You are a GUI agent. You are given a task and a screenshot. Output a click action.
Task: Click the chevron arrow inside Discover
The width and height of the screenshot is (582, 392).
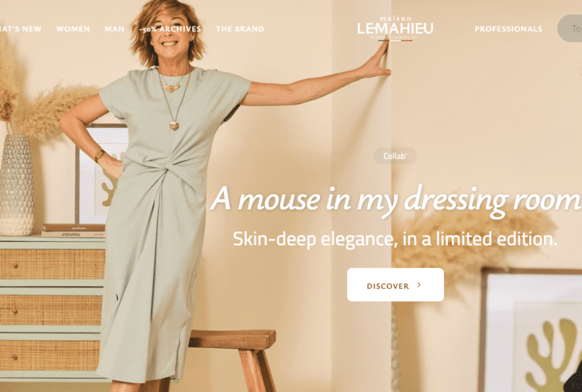419,285
